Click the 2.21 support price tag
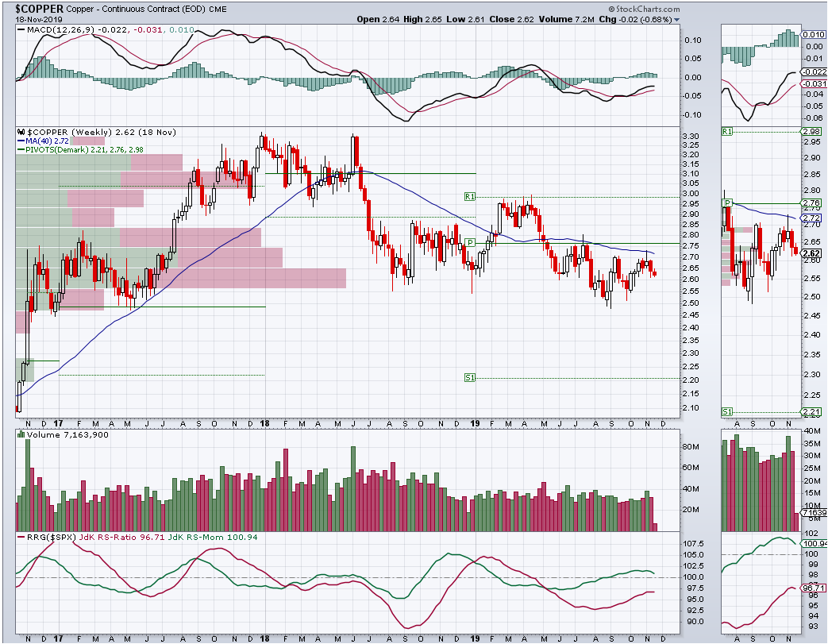828x644 pixels. pos(811,411)
